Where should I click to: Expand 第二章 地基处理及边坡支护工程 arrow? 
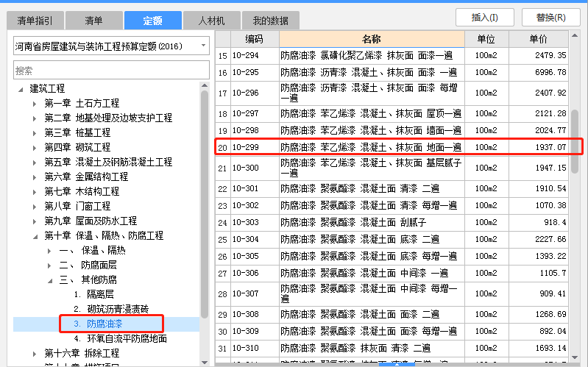pyautogui.click(x=35, y=118)
